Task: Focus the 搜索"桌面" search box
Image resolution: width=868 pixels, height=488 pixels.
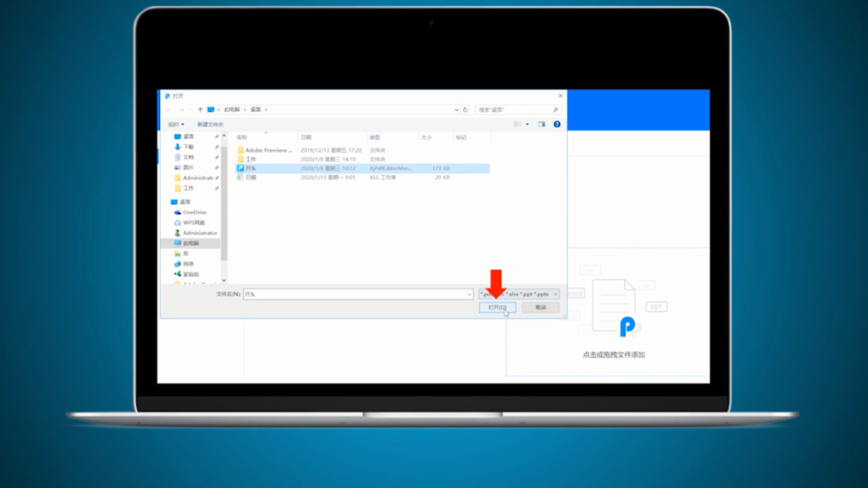Action: pos(517,110)
